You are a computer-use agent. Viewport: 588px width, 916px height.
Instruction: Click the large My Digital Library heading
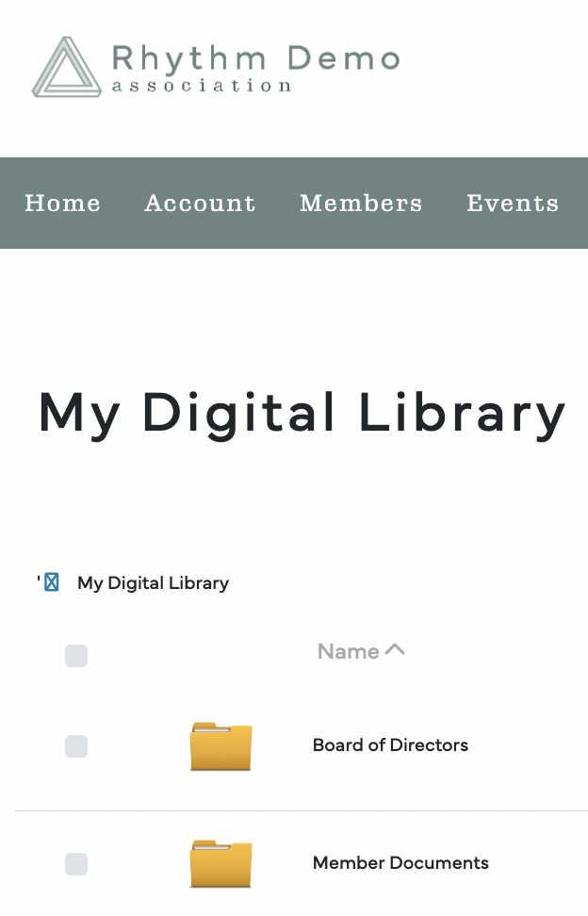coord(302,414)
